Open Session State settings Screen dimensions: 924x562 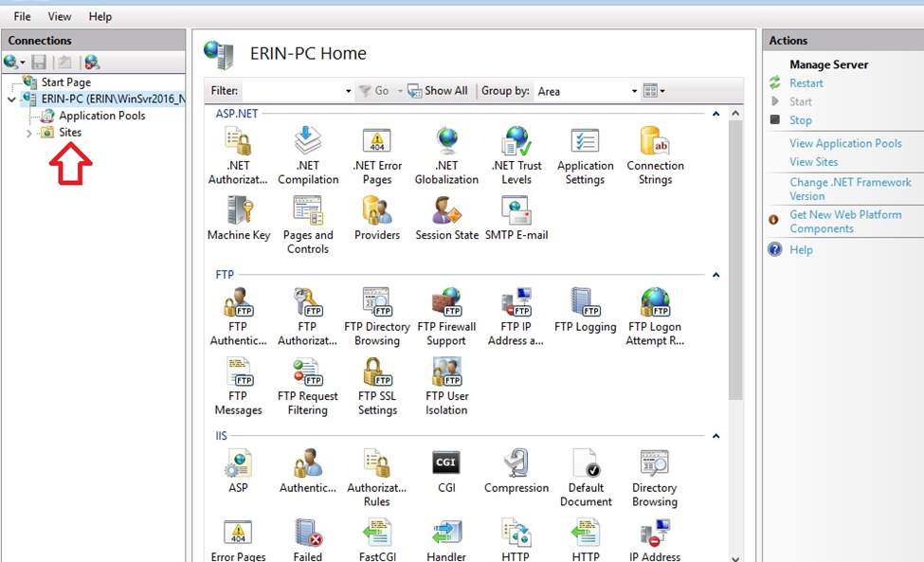tap(446, 218)
